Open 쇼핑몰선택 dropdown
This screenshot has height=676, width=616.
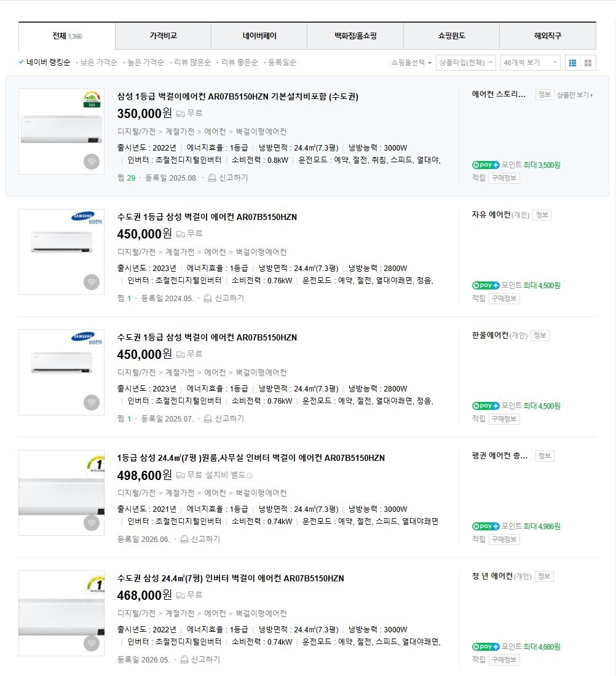point(411,63)
